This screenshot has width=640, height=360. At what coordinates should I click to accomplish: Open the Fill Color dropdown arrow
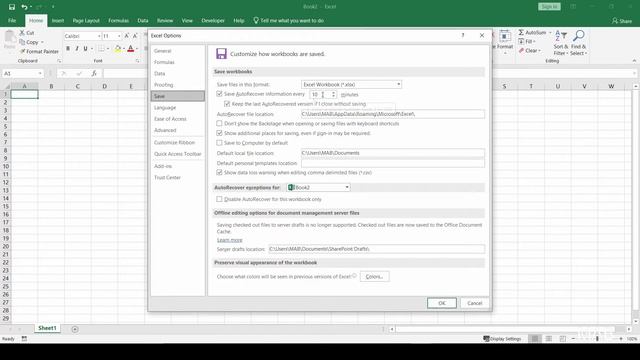(124, 49)
